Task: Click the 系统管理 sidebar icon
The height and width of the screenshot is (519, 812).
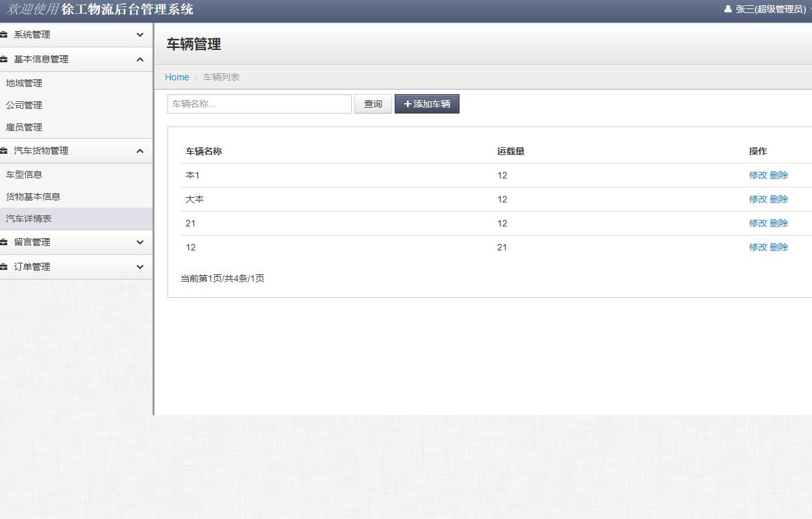Action: [x=6, y=34]
